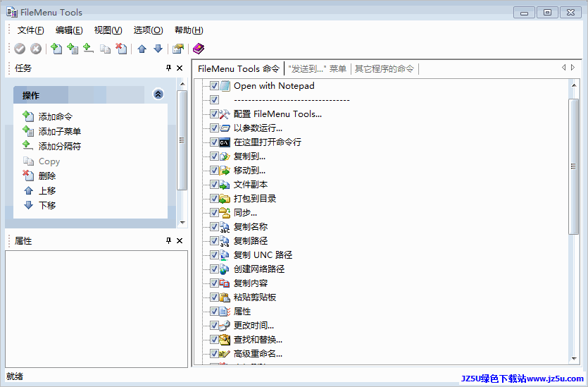This screenshot has height=387, width=588.
Task: Open the purple help book icon
Action: pos(199,49)
